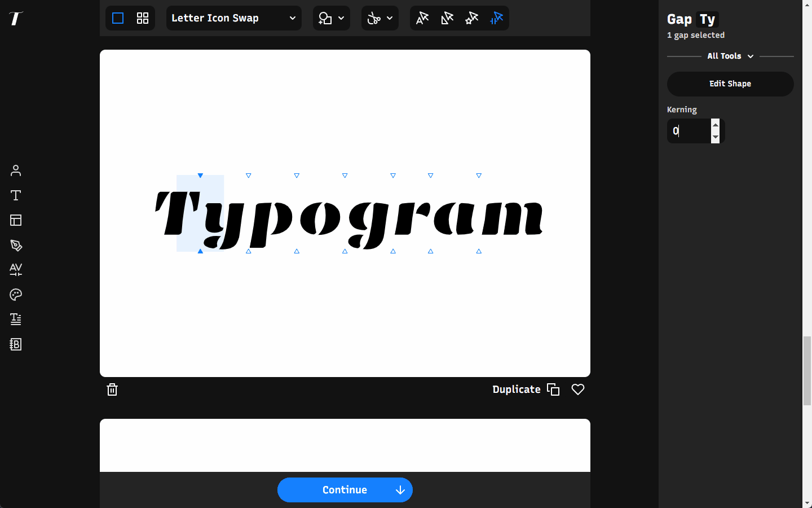Delete the logo with the trash icon
This screenshot has width=812, height=508.
tap(112, 389)
